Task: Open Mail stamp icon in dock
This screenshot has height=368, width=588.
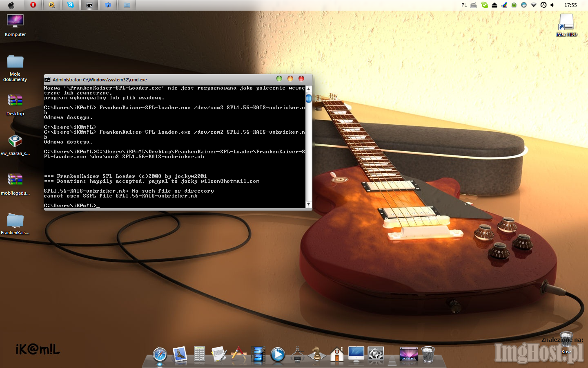Action: 180,354
